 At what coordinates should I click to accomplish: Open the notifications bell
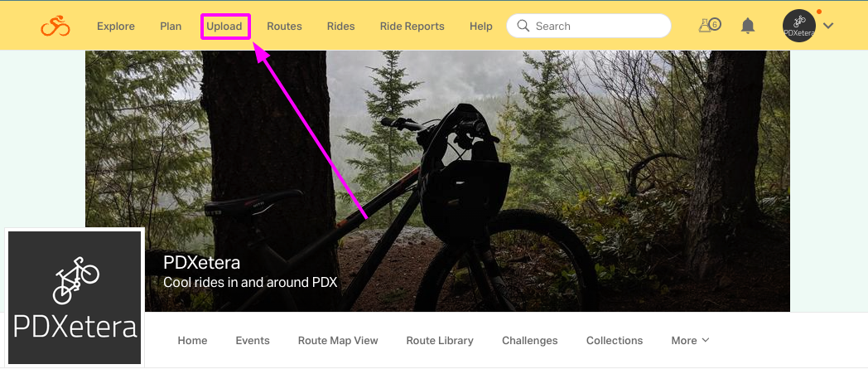(748, 26)
